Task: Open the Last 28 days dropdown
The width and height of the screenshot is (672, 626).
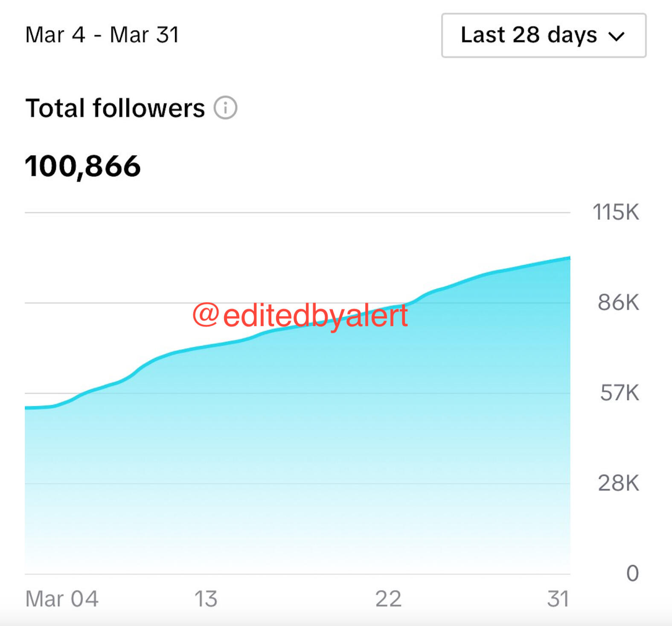Action: [543, 35]
